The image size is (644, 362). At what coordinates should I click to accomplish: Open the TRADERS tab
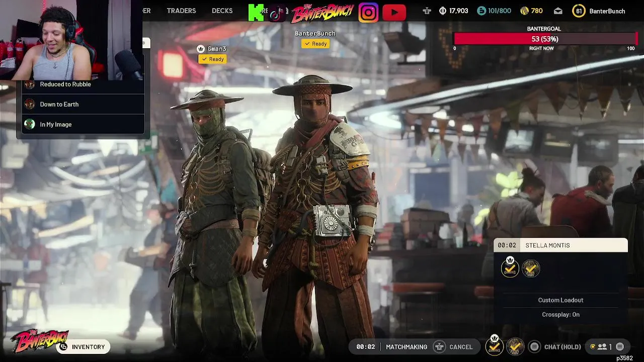tap(181, 11)
